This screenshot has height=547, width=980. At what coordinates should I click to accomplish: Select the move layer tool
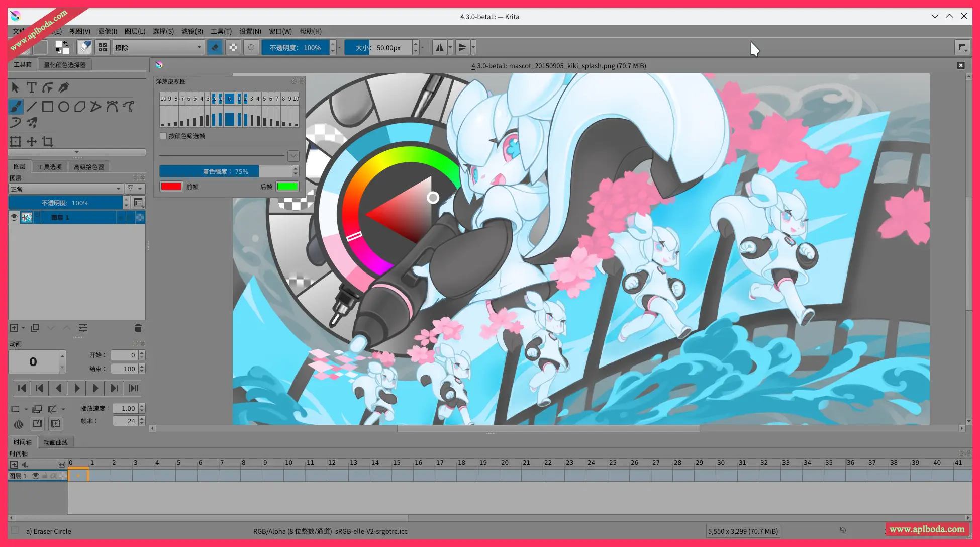pos(31,142)
